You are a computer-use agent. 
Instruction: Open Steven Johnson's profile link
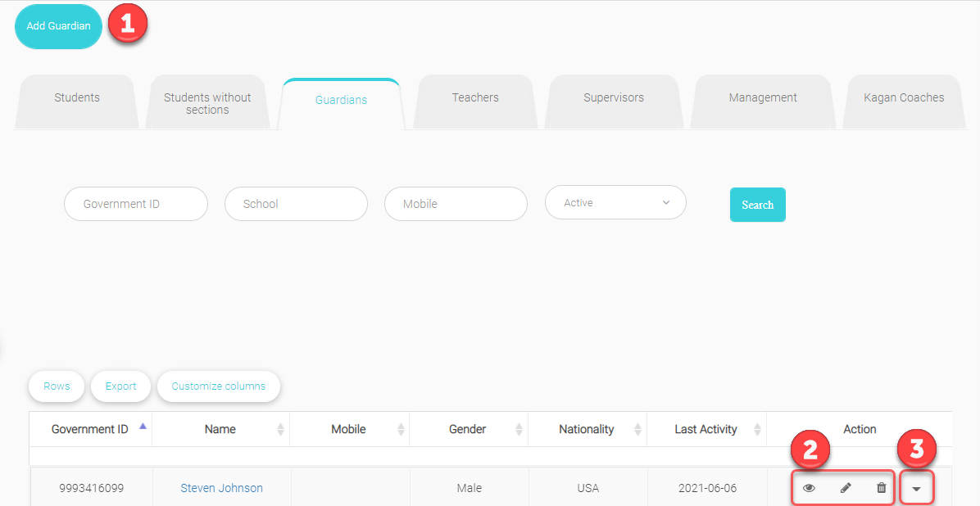click(221, 488)
